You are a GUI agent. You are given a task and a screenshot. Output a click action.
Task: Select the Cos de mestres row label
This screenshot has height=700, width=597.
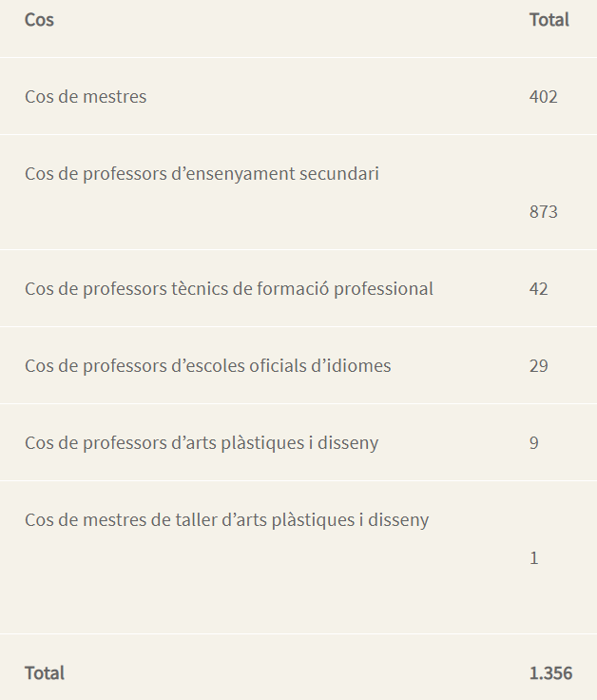(x=86, y=96)
